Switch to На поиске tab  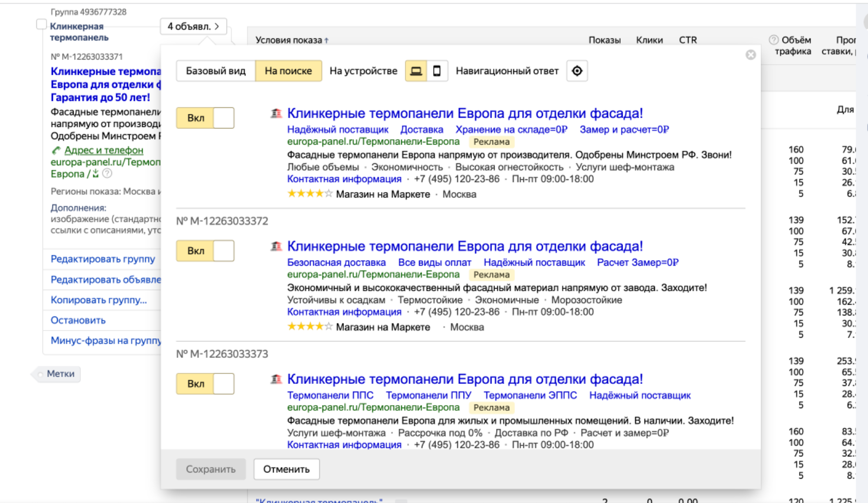(x=288, y=71)
